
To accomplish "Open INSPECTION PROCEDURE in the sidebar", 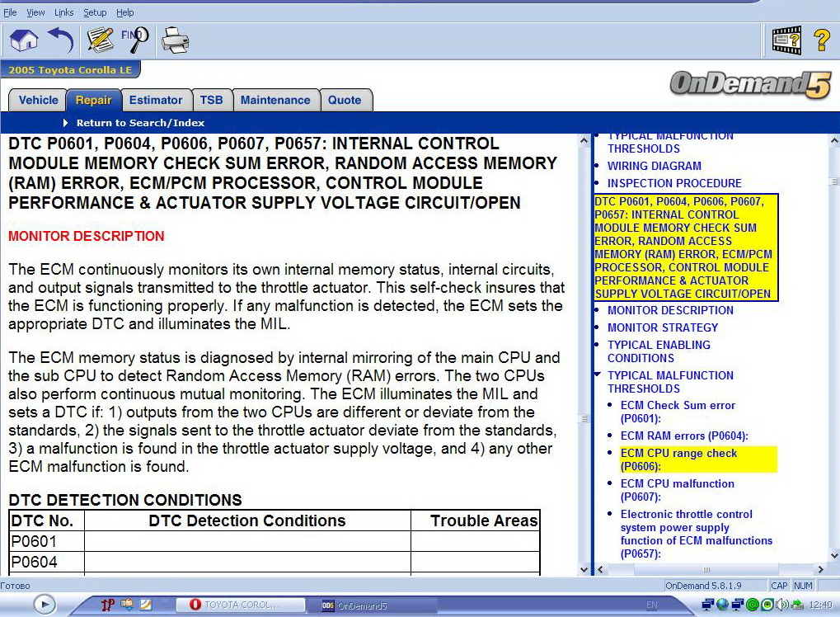I will (x=674, y=183).
